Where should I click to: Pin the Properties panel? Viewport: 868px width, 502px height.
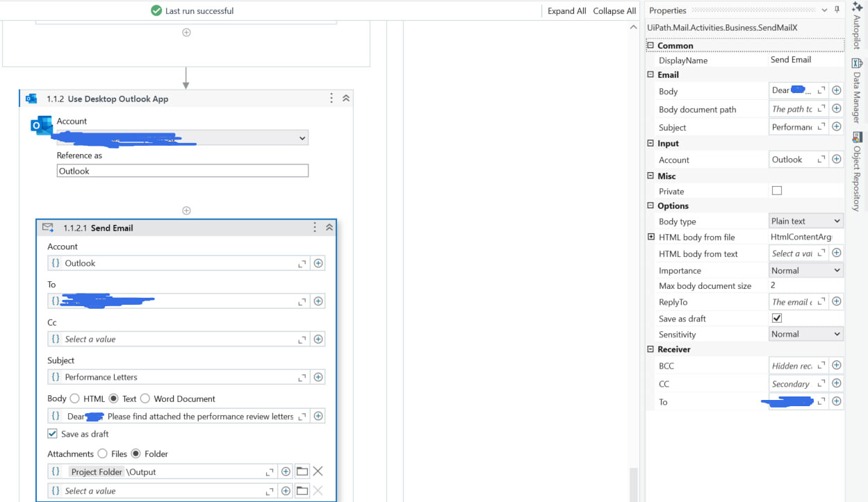[837, 10]
